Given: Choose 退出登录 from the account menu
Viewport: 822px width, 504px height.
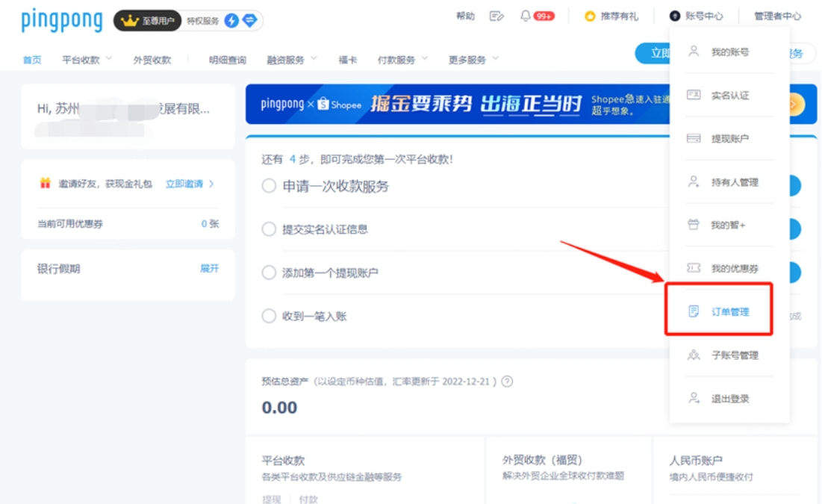Looking at the screenshot, I should coord(729,399).
